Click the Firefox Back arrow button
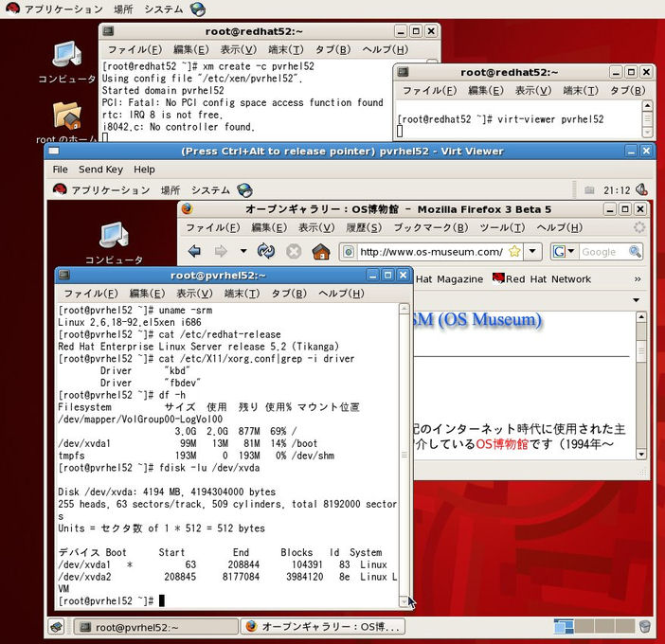 point(194,251)
